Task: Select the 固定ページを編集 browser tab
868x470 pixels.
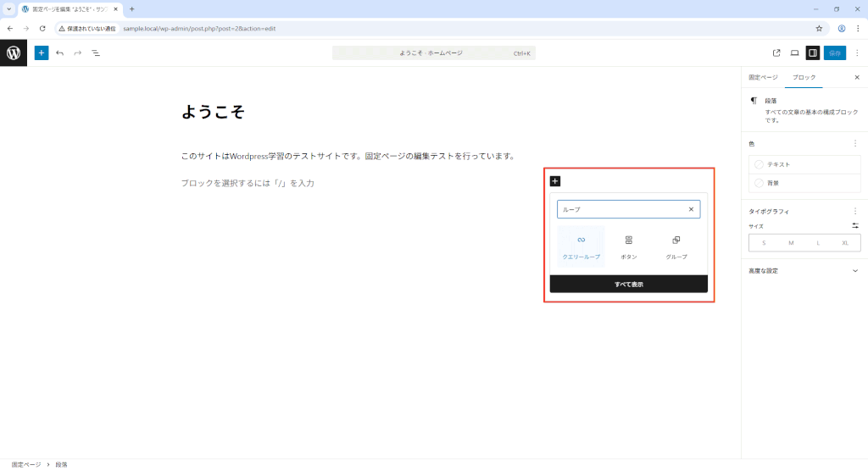Action: [70, 9]
